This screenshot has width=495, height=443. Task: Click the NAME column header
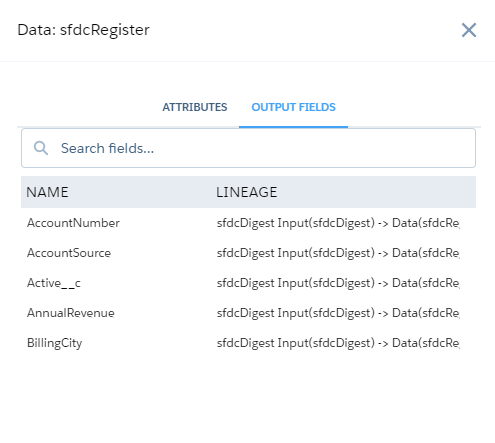(47, 192)
